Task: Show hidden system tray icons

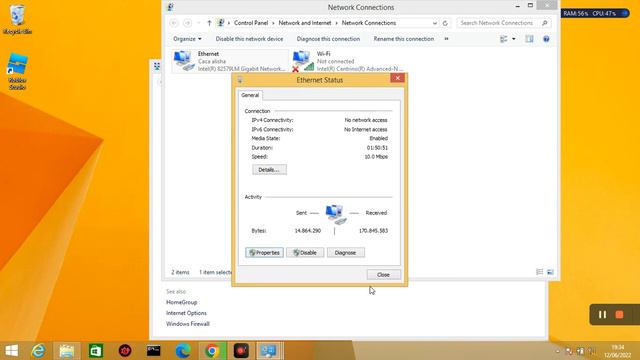Action: [x=558, y=351]
